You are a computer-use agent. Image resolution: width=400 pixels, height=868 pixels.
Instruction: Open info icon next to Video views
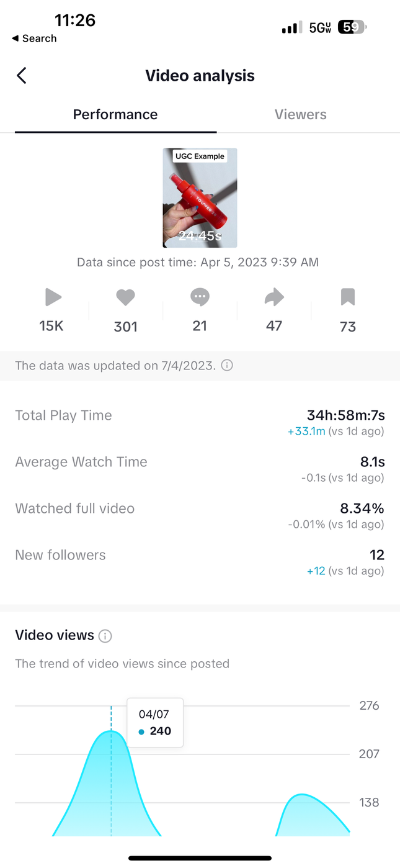click(105, 636)
